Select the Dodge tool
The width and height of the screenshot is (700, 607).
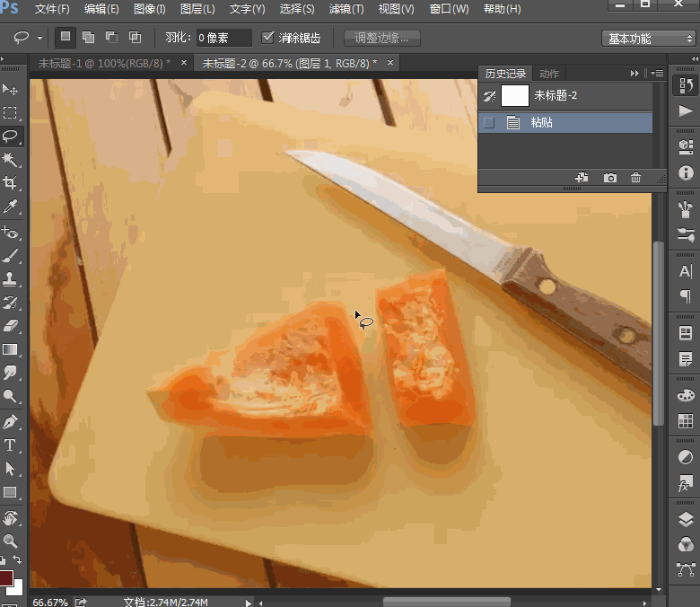(10, 396)
